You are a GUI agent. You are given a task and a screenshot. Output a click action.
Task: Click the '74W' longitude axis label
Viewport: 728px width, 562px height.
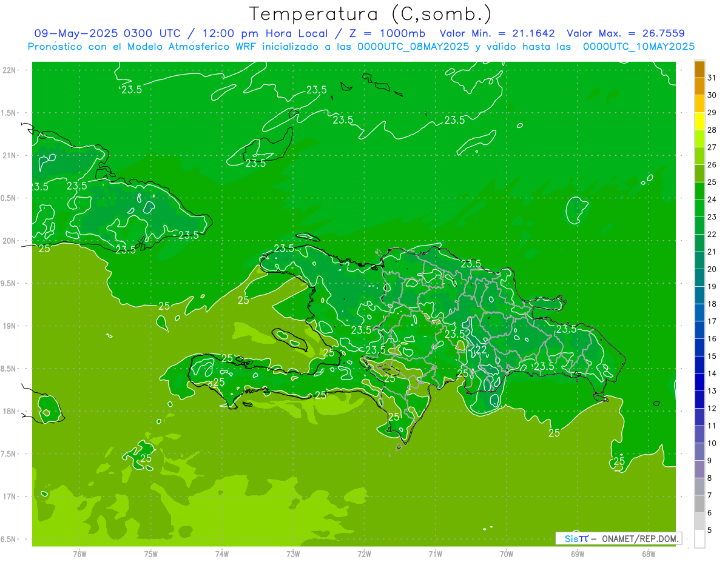point(221,554)
